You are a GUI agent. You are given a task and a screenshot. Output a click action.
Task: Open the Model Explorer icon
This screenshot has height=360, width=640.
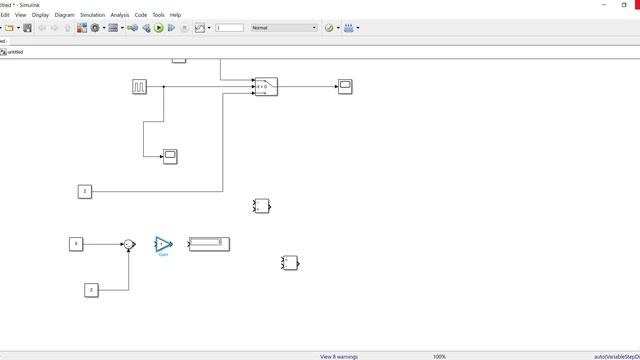[x=113, y=28]
